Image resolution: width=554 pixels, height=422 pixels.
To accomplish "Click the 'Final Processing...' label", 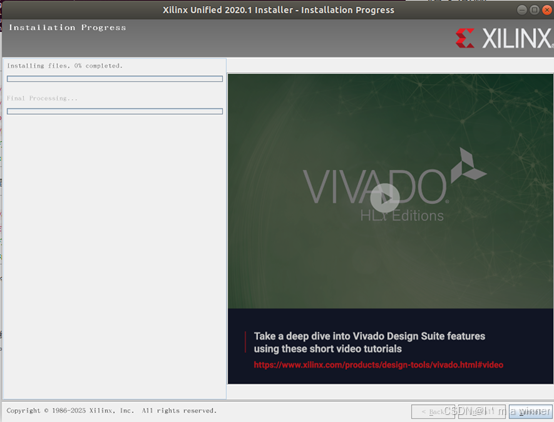I will [x=42, y=98].
